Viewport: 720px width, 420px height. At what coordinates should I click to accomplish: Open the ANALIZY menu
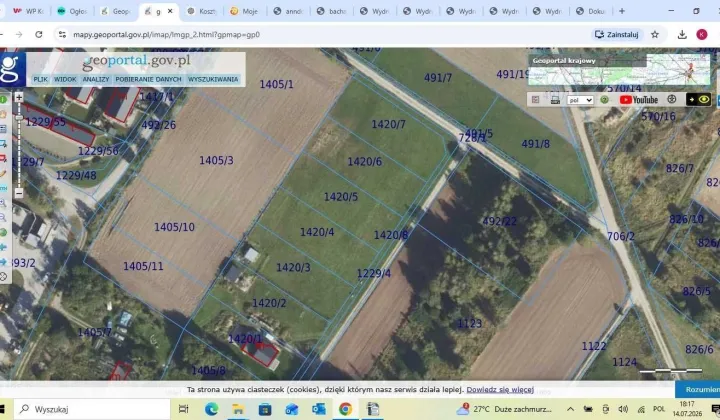tap(96, 79)
